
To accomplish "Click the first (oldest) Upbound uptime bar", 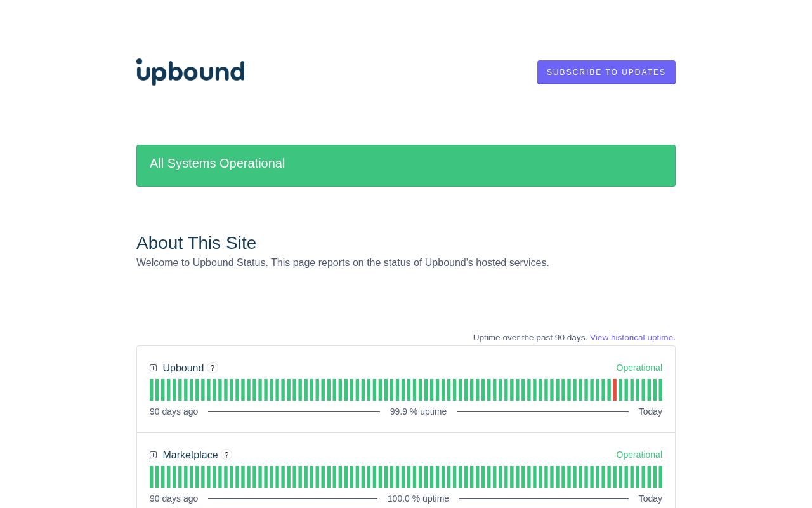I will (152, 390).
